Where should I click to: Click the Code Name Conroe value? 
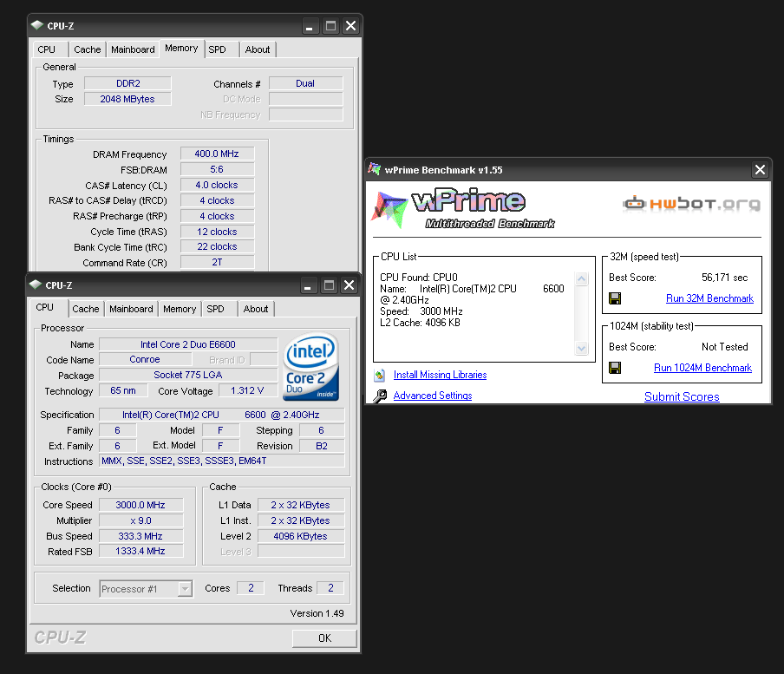(145, 359)
